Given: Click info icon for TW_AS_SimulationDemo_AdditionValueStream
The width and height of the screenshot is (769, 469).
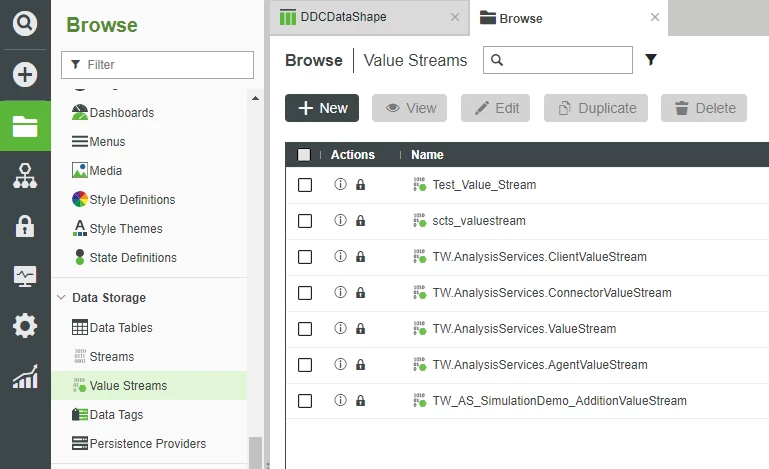Looking at the screenshot, I should coord(340,400).
